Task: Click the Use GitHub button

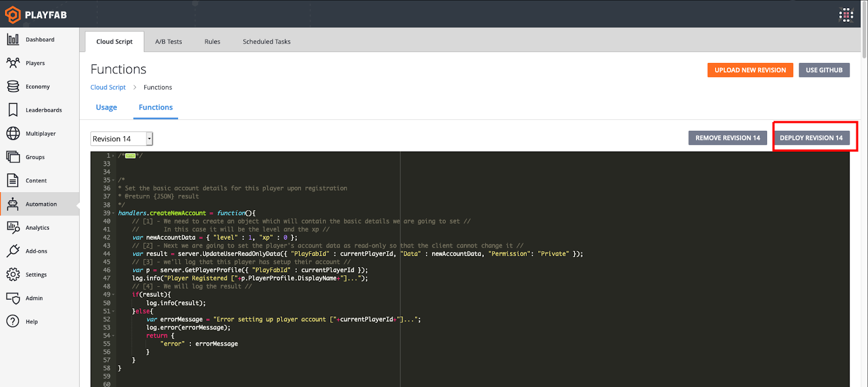Action: tap(824, 70)
